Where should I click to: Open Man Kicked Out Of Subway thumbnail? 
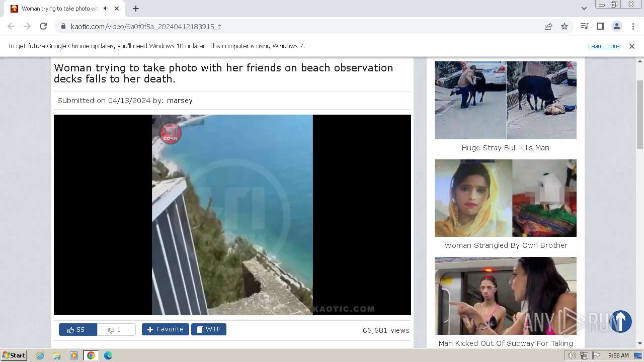pyautogui.click(x=506, y=296)
